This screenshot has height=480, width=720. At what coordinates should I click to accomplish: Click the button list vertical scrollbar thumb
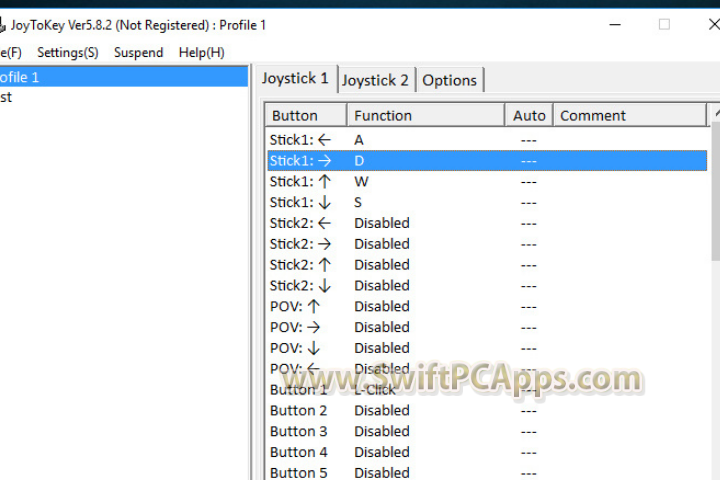(x=715, y=191)
